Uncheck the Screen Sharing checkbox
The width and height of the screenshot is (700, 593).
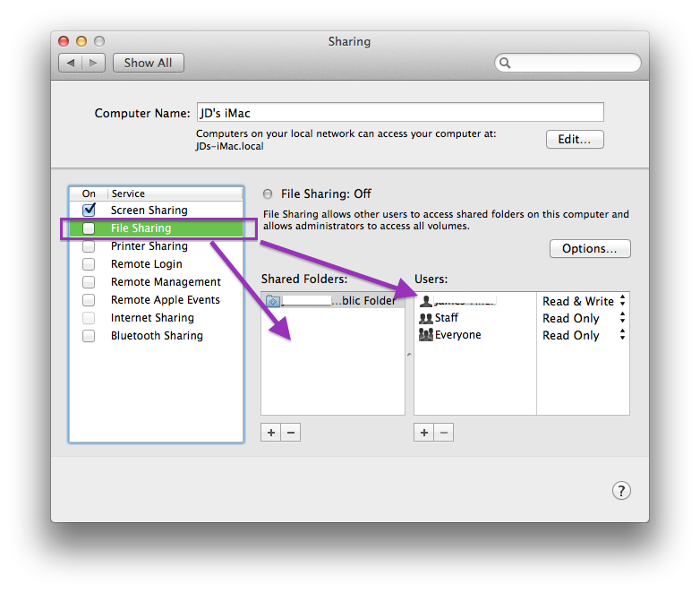click(x=89, y=210)
